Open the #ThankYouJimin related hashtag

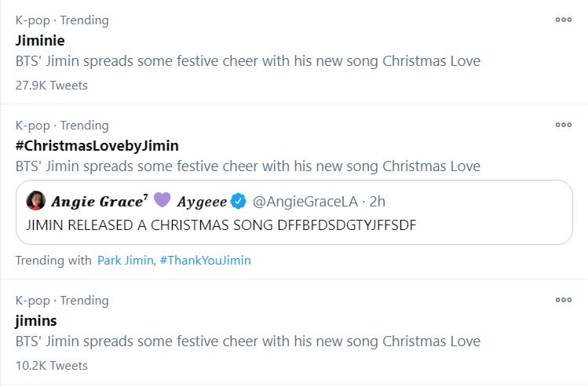coord(205,260)
